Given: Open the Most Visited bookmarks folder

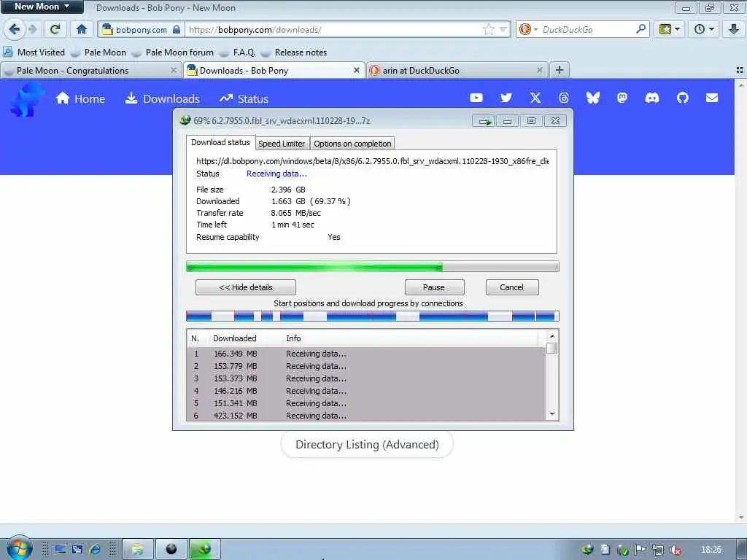Looking at the screenshot, I should pyautogui.click(x=34, y=52).
